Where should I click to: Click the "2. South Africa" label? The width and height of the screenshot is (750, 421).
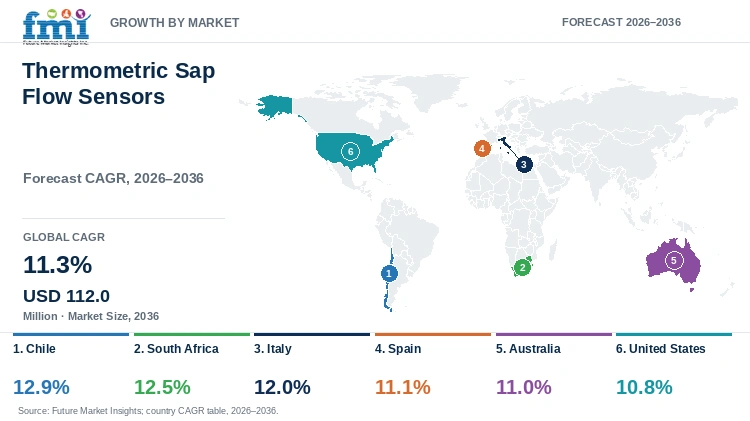pos(176,349)
